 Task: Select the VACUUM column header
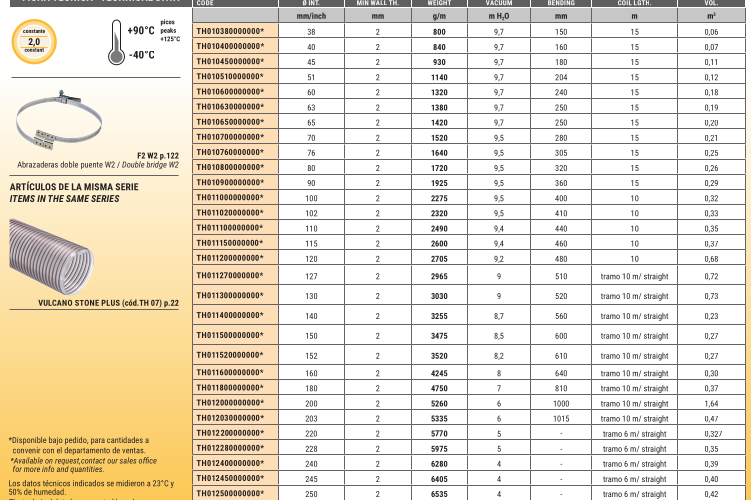(498, 4)
